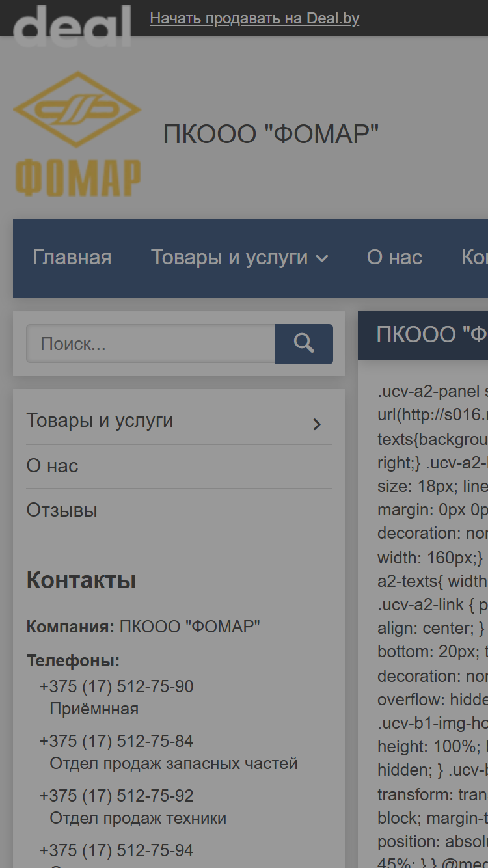The width and height of the screenshot is (488, 868).
Task: Expand the chevron beside Товары и услуги in navbar
Action: click(321, 259)
